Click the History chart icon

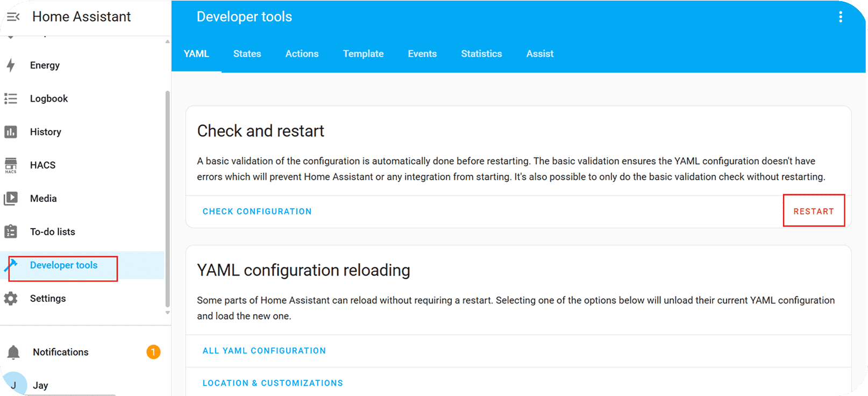tap(11, 132)
